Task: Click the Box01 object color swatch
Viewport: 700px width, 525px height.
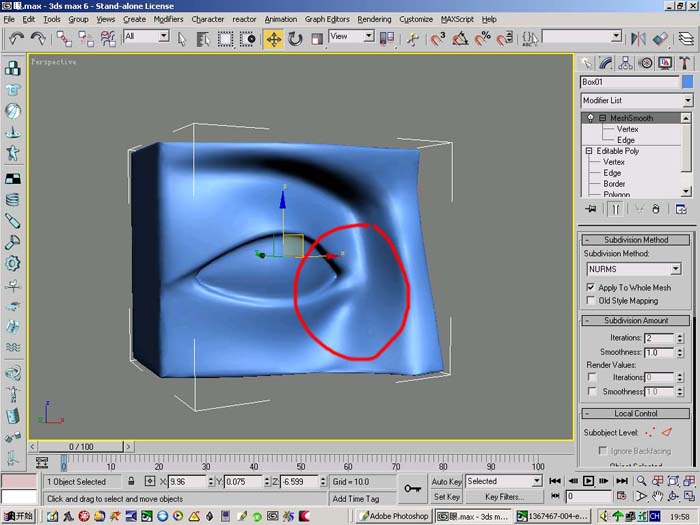Action: [688, 82]
